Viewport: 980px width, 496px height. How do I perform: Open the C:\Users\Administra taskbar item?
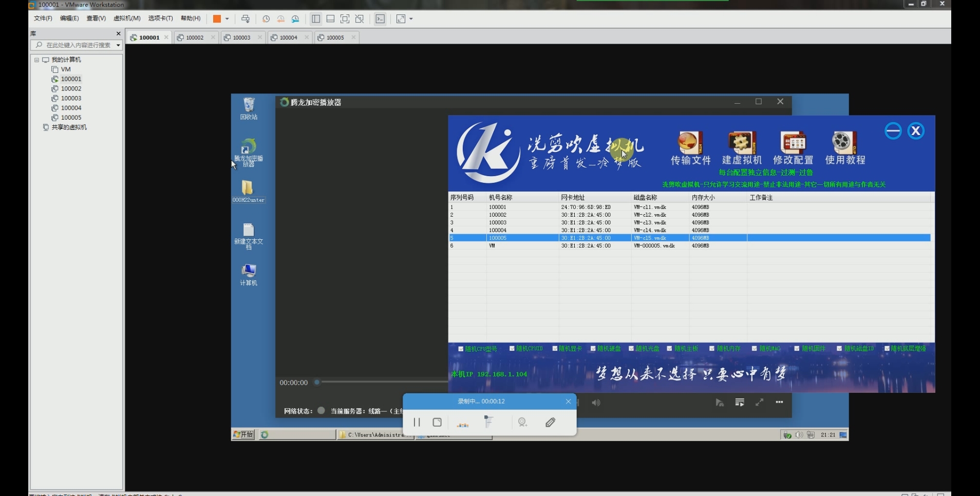pos(375,435)
